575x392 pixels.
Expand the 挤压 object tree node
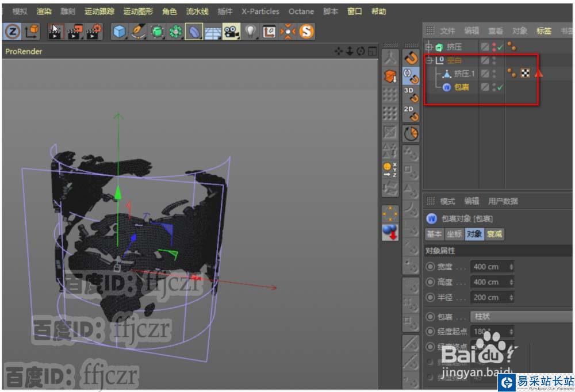click(428, 47)
